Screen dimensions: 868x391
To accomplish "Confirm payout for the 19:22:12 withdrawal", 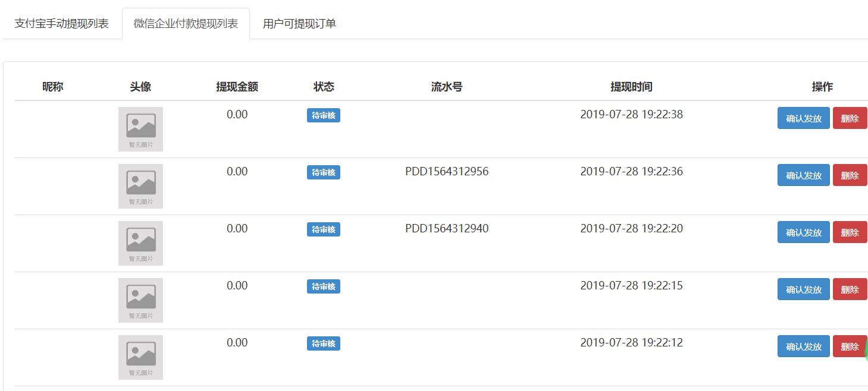I will tap(803, 346).
